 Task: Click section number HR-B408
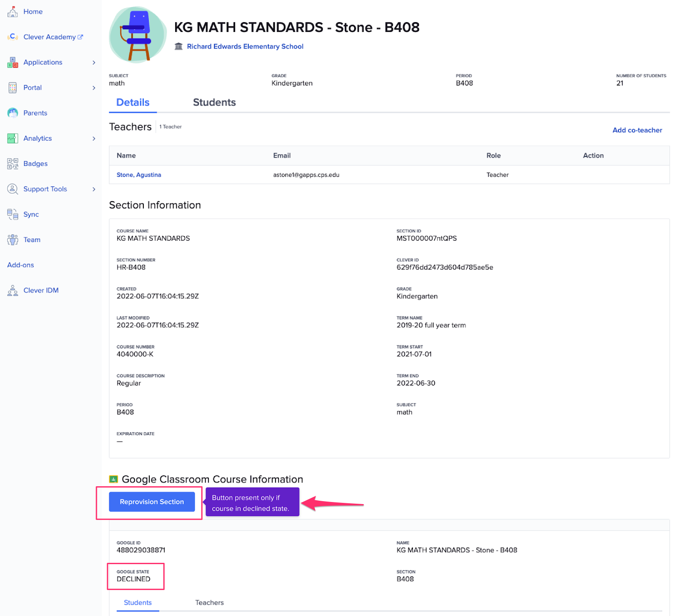(131, 268)
